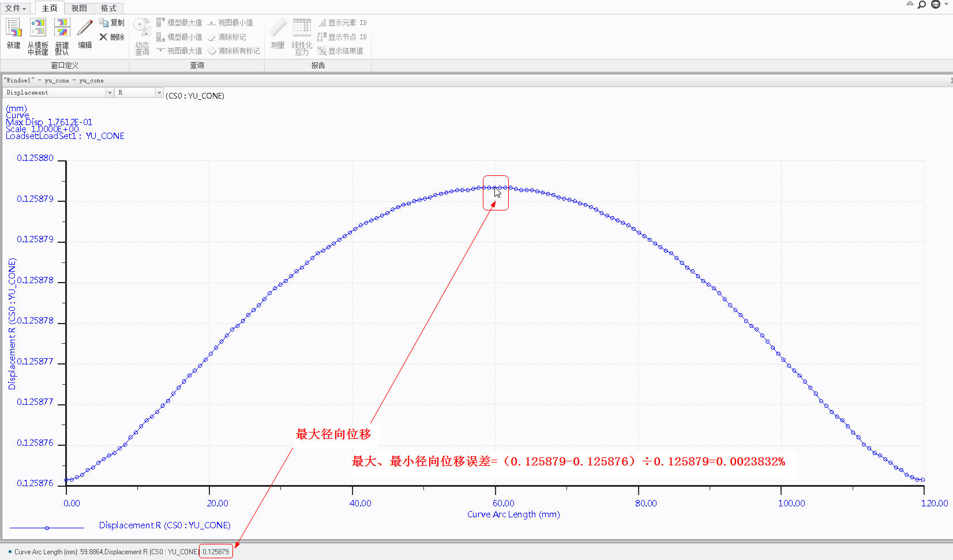The image size is (953, 560).
Task: Click 模型最大值 (Model max) tool
Action: [179, 22]
